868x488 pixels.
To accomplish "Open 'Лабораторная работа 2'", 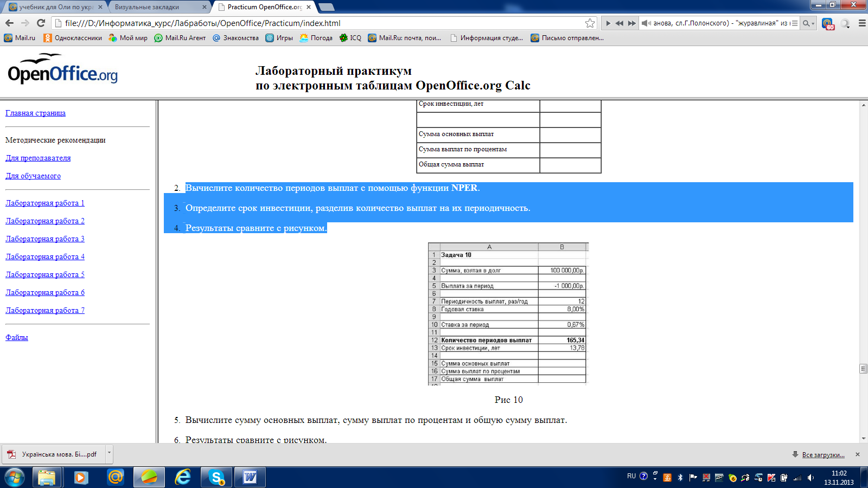I will 45,221.
